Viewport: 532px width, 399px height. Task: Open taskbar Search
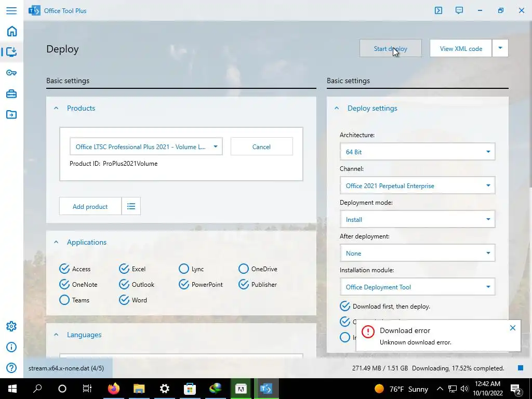point(37,389)
